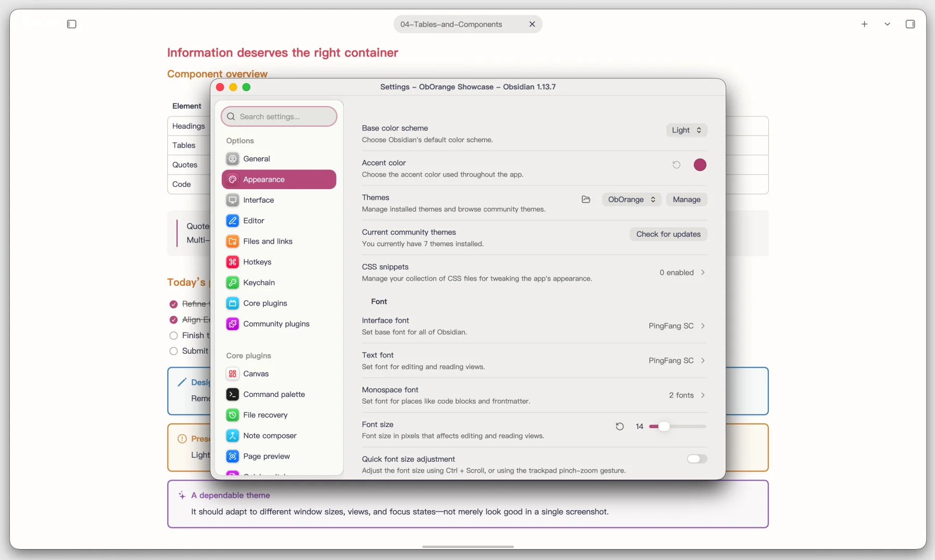Click the sparkle icon on dependable theme callout

182,496
